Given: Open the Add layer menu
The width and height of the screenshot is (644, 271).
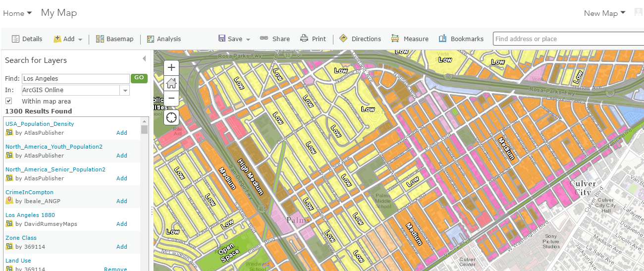Looking at the screenshot, I should coord(68,39).
